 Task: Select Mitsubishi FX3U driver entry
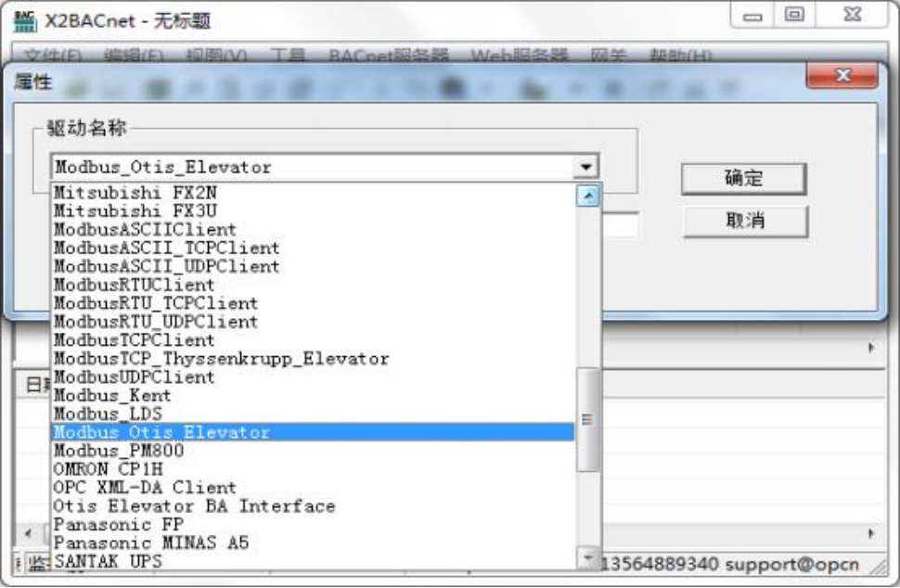click(x=313, y=211)
